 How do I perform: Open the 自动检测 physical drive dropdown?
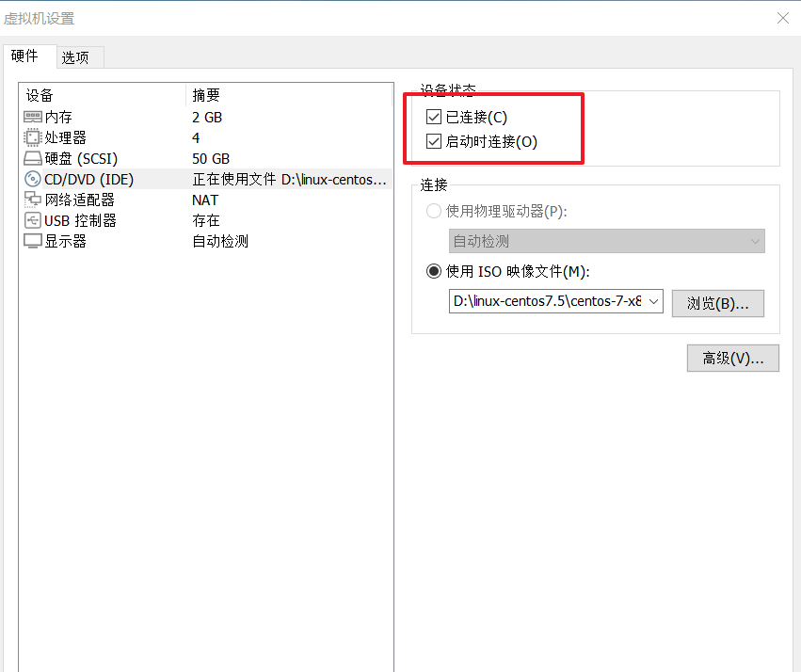click(x=607, y=241)
